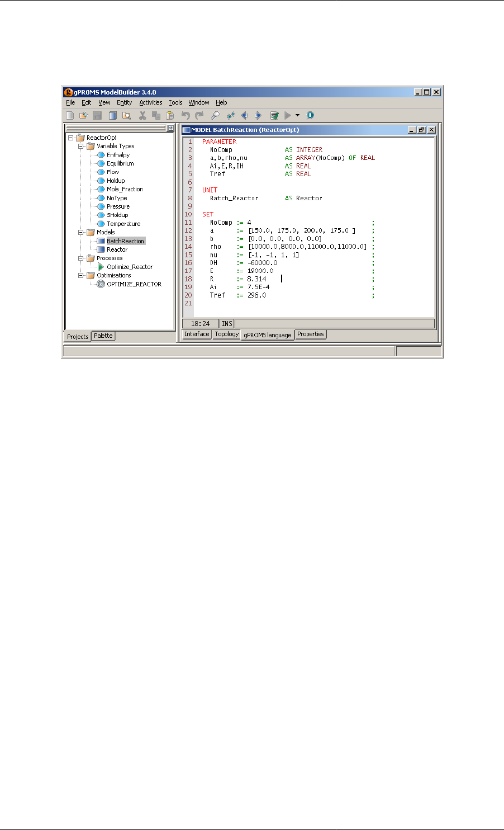Image resolution: width=504 pixels, height=830 pixels.
Task: Select the Reactor model in tree
Action: pyautogui.click(x=117, y=249)
